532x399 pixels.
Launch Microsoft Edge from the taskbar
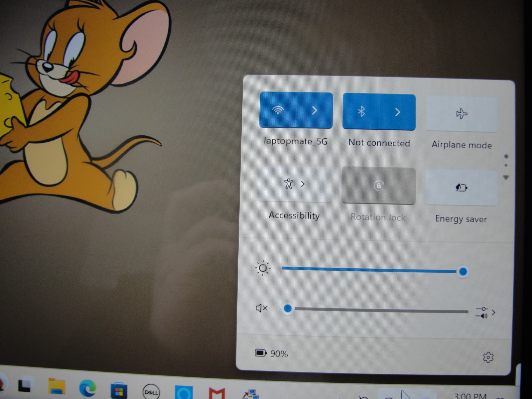coord(87,388)
